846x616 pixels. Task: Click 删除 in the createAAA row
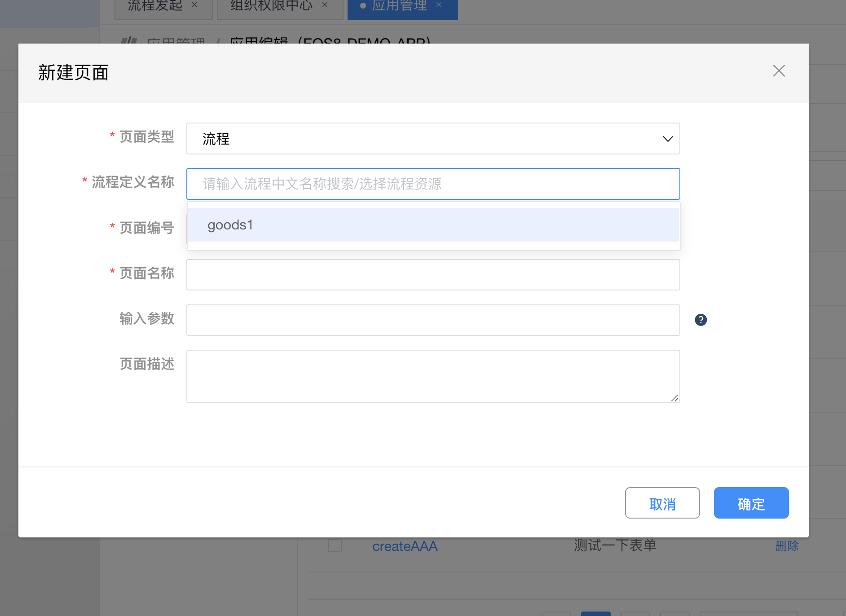(787, 546)
